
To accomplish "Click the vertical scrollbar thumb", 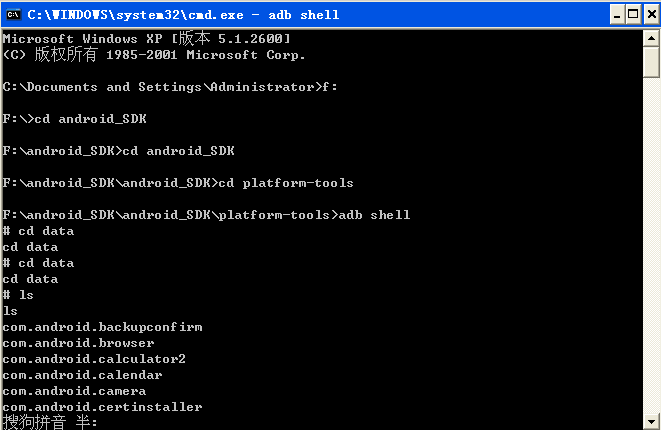I will (651, 62).
